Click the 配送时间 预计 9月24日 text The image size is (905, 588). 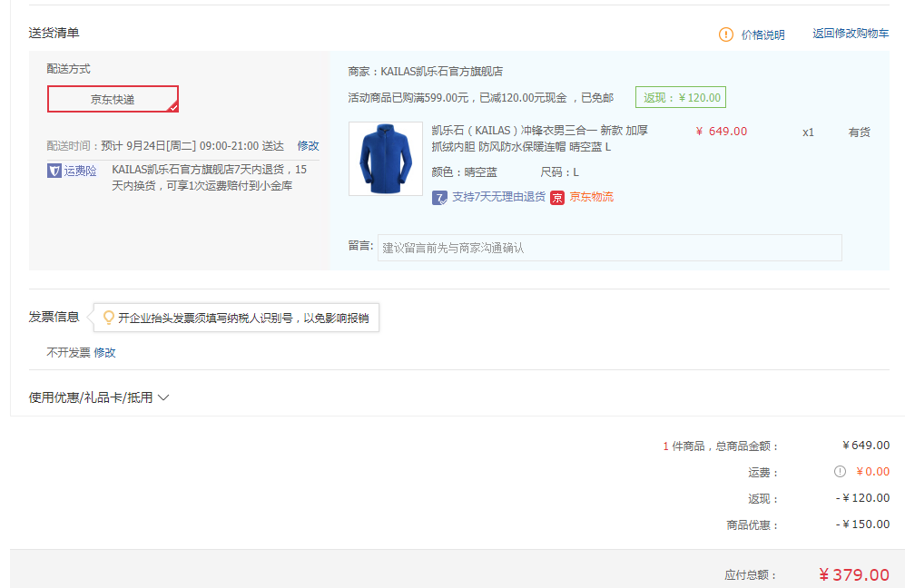pos(165,145)
